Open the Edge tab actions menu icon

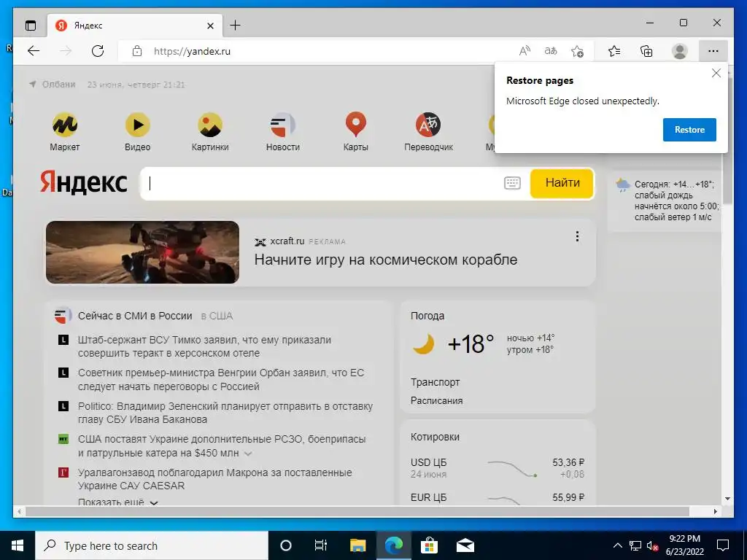(31, 26)
